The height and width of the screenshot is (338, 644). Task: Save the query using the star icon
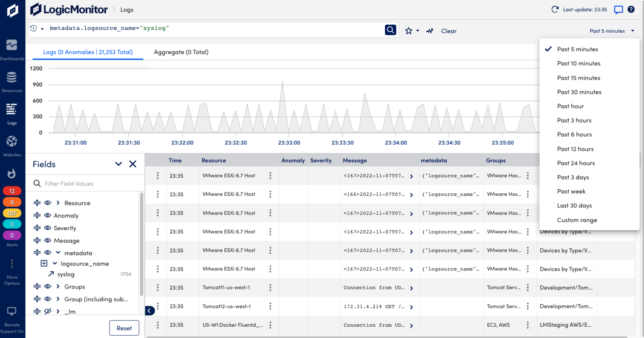pos(409,31)
